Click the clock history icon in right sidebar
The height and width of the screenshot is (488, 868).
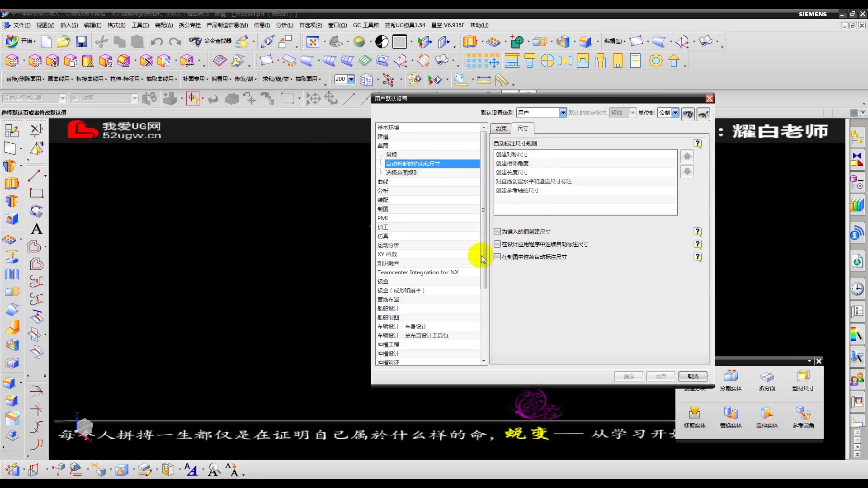coord(857,289)
